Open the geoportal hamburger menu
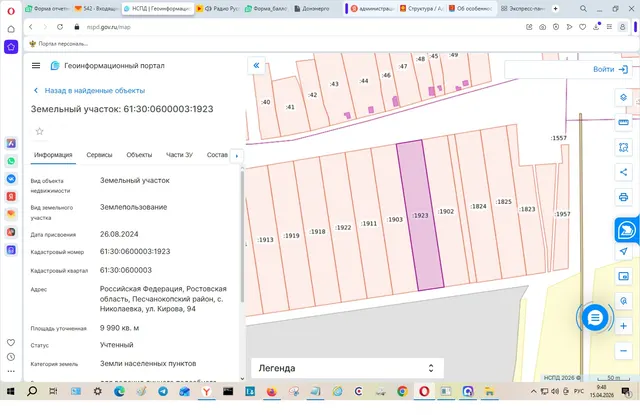Viewport: 640px width, 415px height. coord(36,66)
